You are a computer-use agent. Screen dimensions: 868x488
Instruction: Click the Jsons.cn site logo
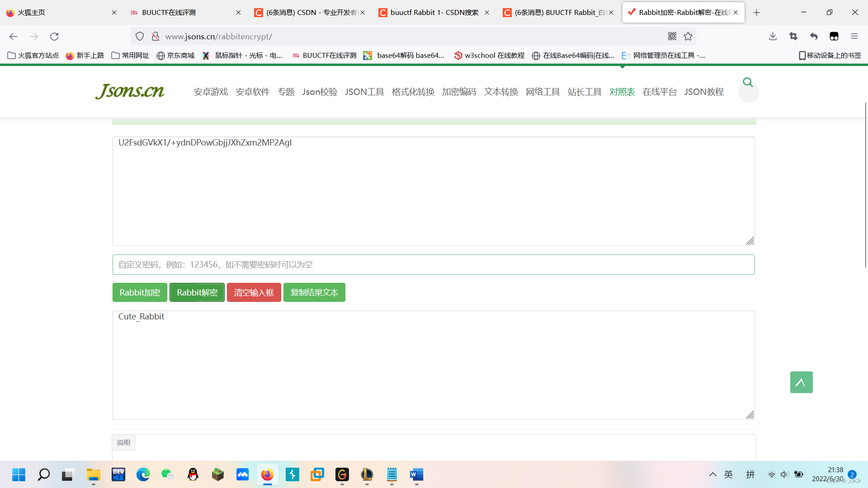(x=129, y=91)
